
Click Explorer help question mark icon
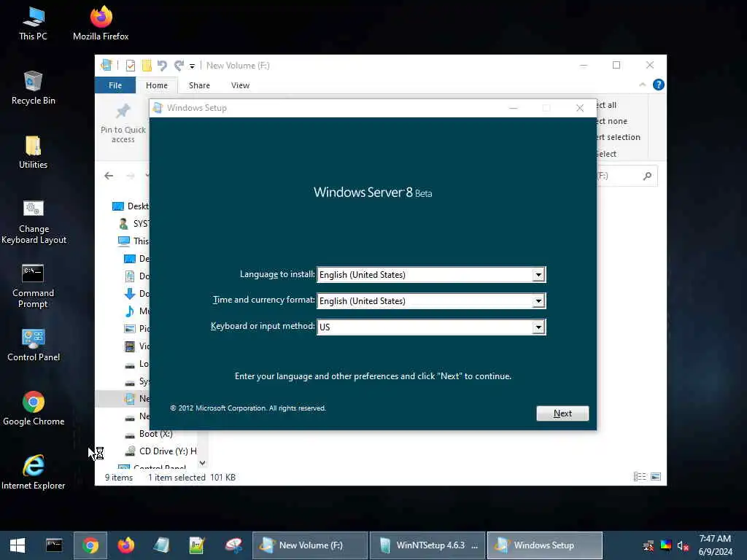click(x=659, y=85)
